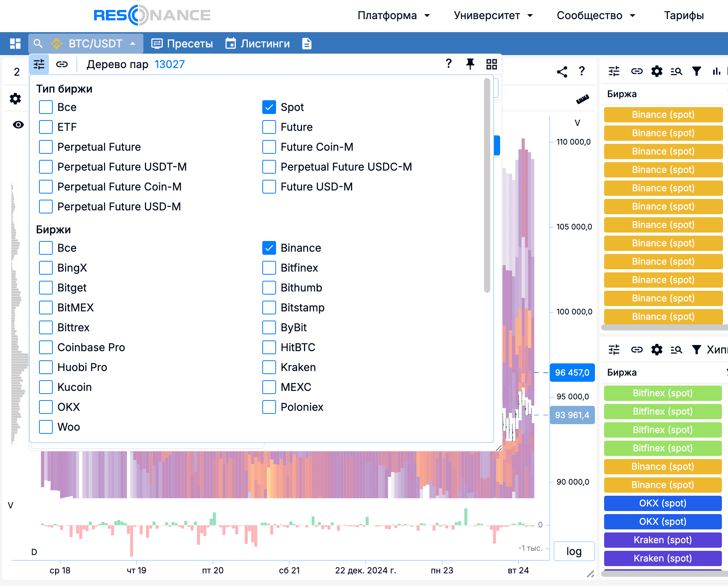Click the search magnifier next to BTC/USDT
Screen dimensions: 728x586
click(x=38, y=44)
